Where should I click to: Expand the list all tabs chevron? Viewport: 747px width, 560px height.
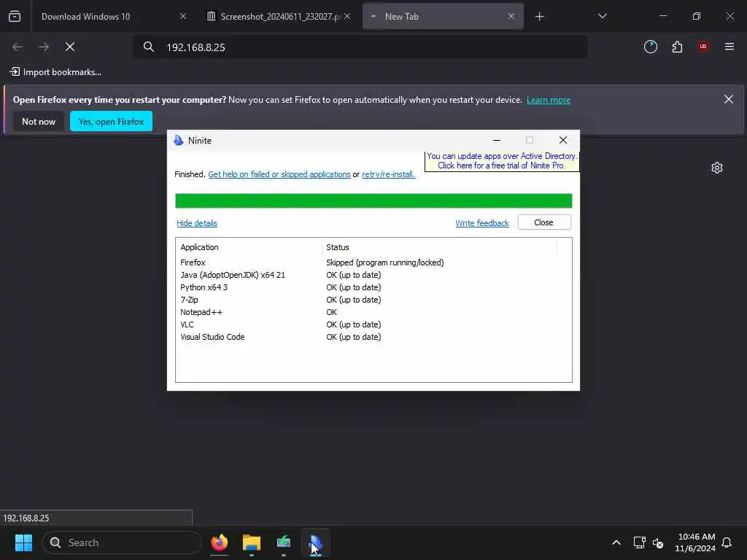(x=602, y=17)
